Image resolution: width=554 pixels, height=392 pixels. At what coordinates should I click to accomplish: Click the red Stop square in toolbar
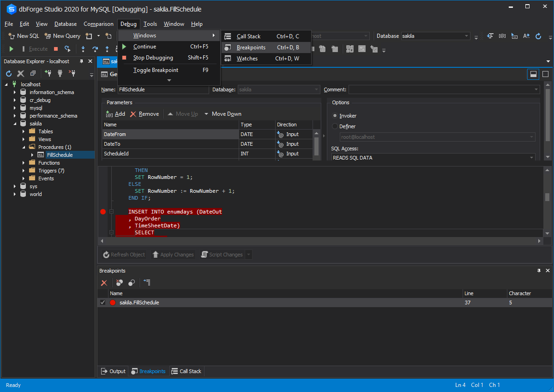point(56,49)
